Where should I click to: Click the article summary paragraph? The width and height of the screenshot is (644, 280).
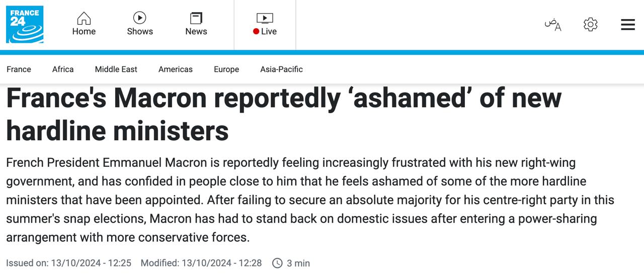click(x=310, y=200)
